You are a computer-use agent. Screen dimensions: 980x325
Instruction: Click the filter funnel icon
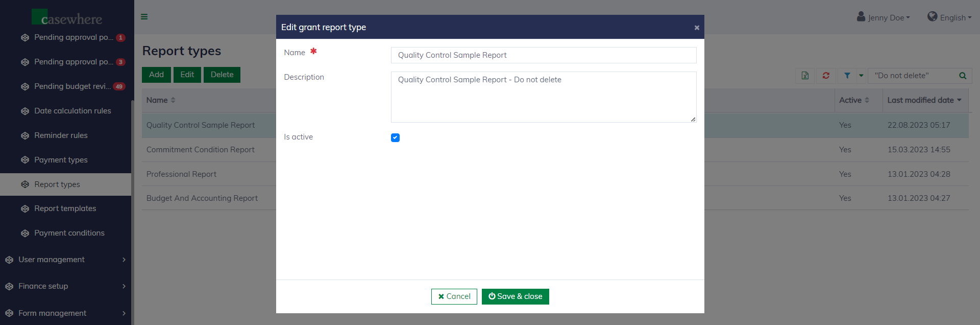[847, 76]
